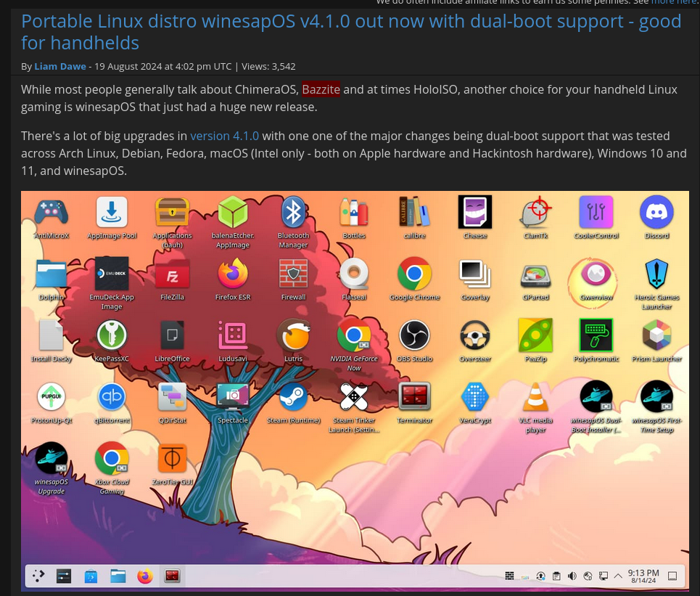
Task: Launch the Lutris icon
Action: coord(293,335)
